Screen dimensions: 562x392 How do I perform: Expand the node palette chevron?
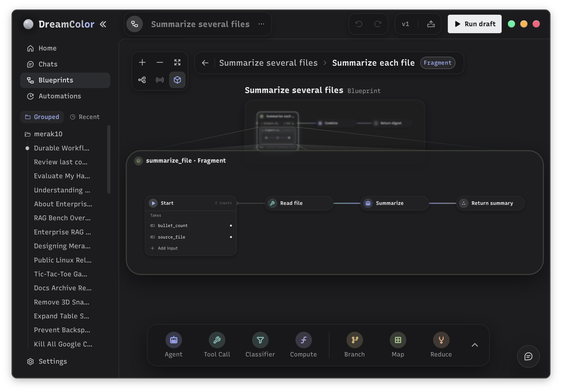pos(475,345)
